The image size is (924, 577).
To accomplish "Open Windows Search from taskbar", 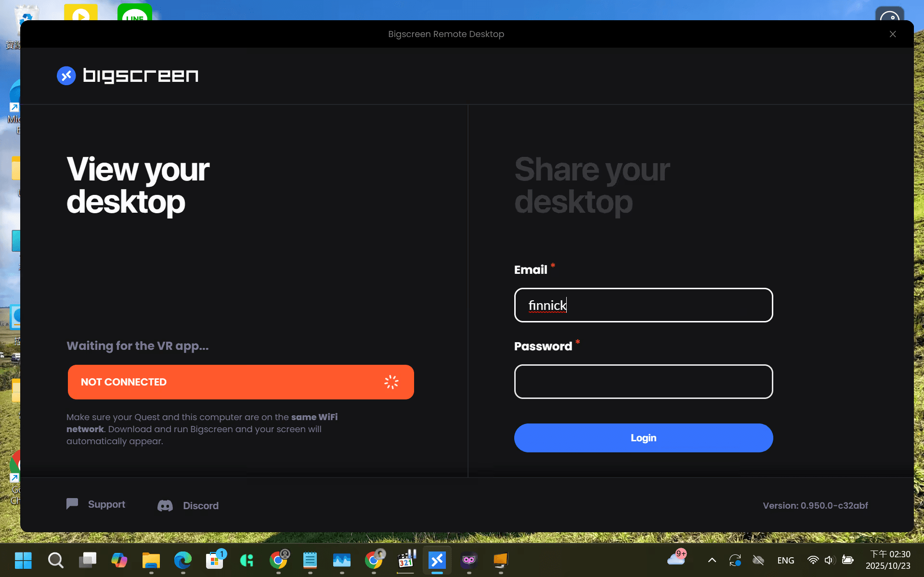I will tap(55, 560).
